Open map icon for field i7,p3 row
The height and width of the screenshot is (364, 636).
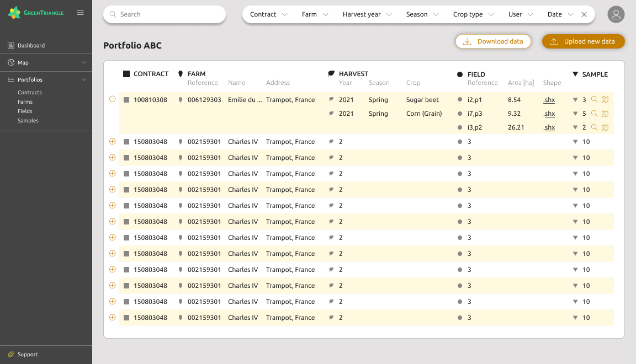pyautogui.click(x=605, y=114)
